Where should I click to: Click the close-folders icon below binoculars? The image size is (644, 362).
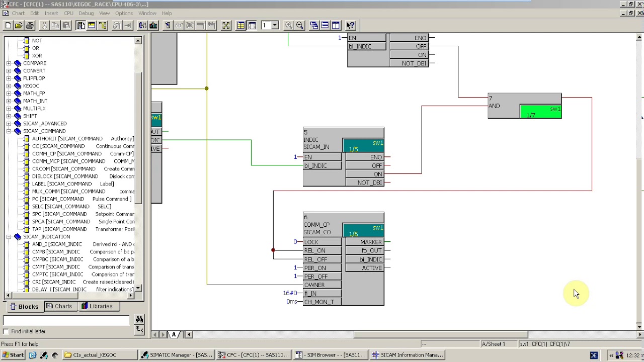pos(139,330)
